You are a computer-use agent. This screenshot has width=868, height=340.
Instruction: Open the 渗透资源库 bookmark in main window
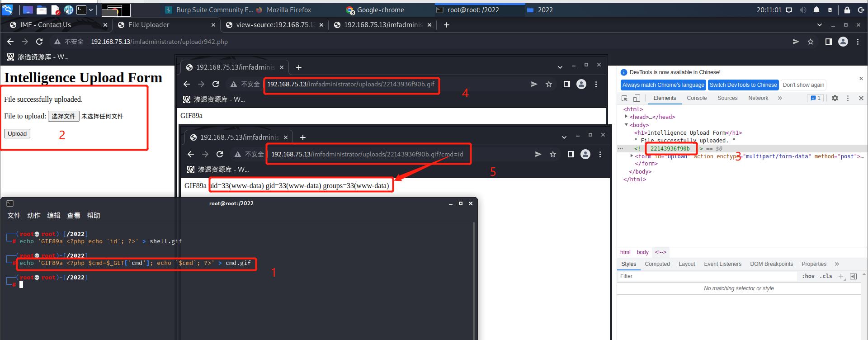click(38, 57)
